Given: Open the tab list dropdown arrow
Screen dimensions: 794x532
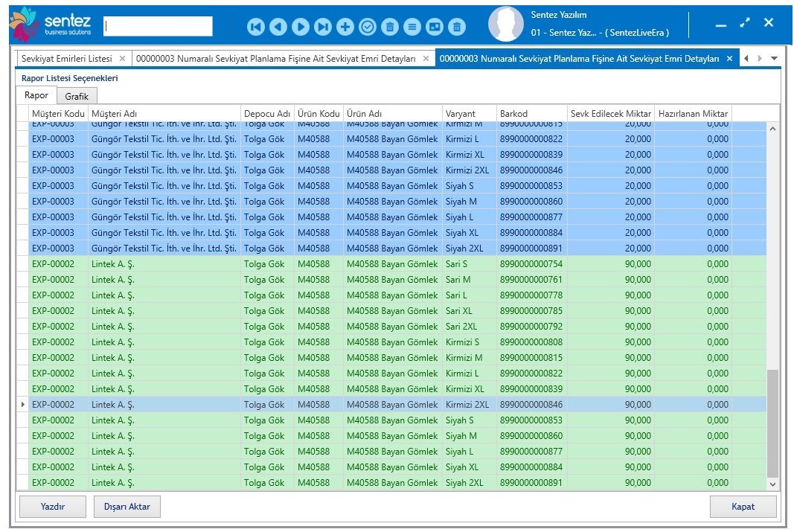Looking at the screenshot, I should [774, 59].
